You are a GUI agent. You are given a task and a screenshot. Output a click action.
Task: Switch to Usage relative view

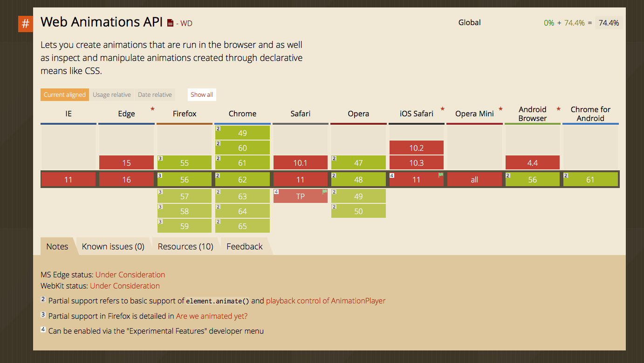coord(112,94)
